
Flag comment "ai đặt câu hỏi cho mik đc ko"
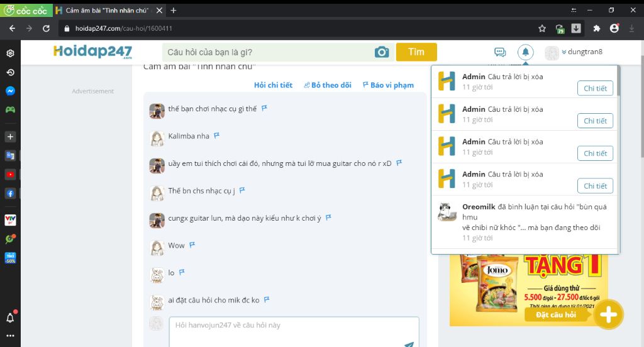267,300
